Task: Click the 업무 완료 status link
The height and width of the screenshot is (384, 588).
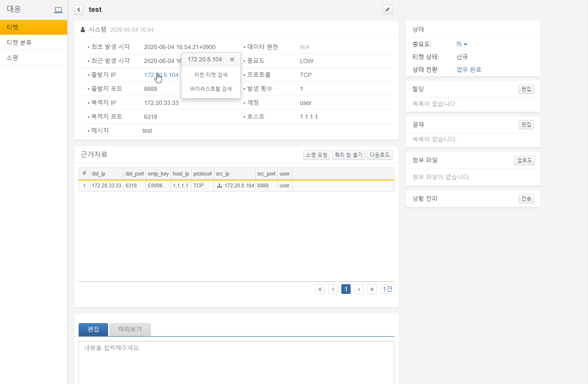Action: click(469, 69)
